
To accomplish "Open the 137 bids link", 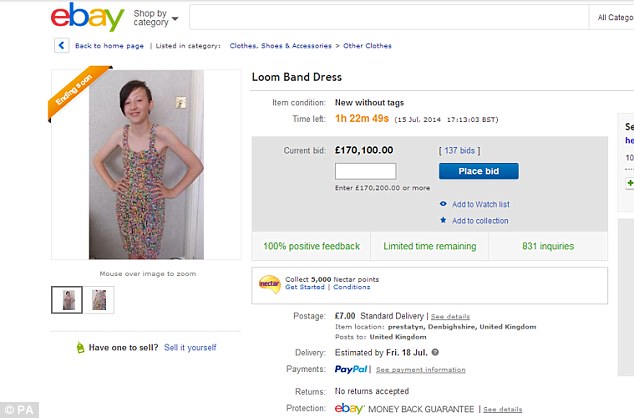I will point(459,150).
